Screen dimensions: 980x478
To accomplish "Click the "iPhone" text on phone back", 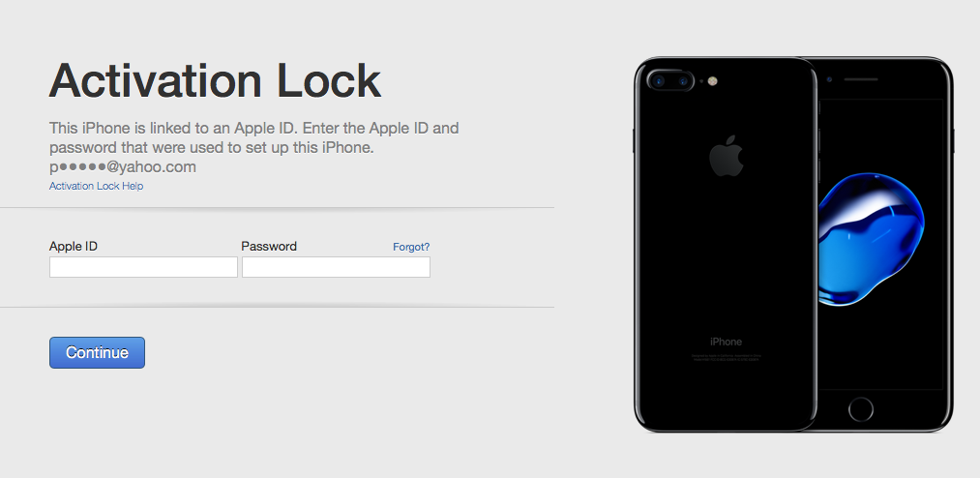I will pos(726,342).
